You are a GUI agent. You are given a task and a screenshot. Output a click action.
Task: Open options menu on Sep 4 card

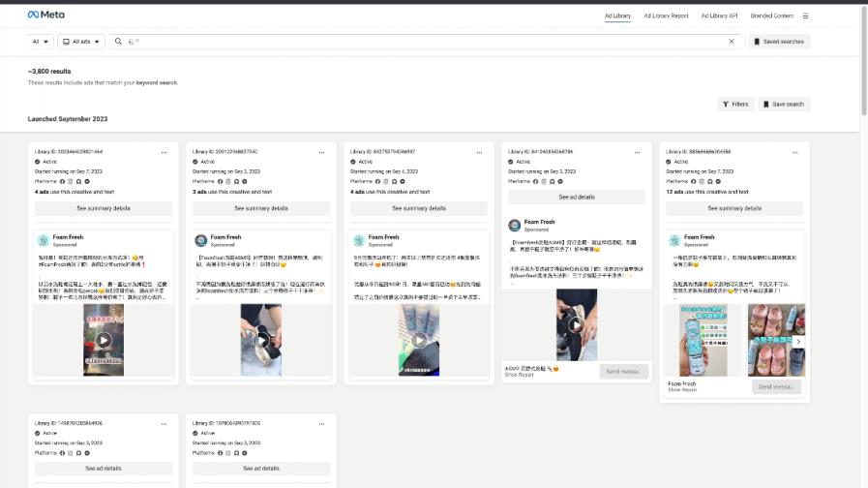(x=479, y=152)
